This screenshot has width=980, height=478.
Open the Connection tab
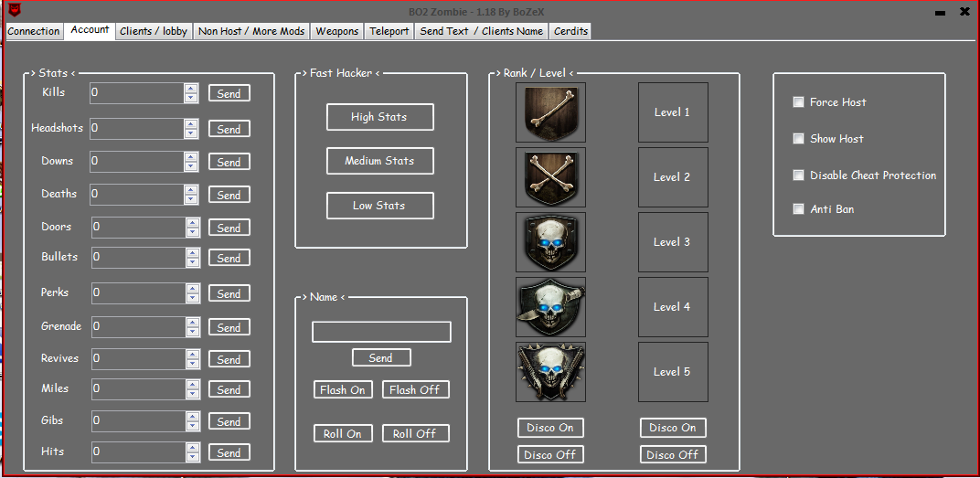34,31
